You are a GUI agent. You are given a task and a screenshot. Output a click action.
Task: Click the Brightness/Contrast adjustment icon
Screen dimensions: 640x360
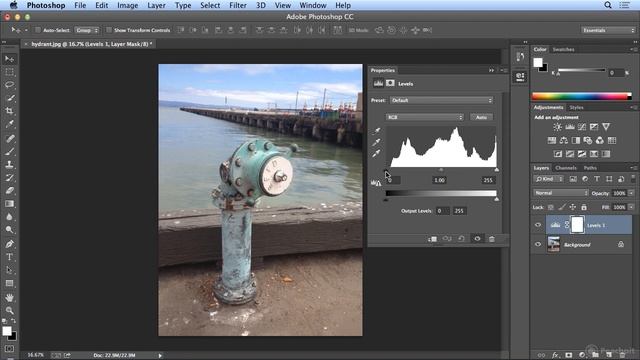coord(558,127)
